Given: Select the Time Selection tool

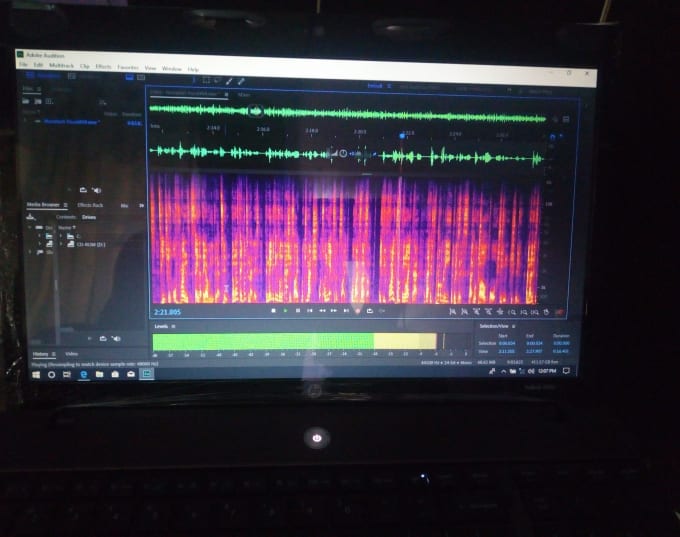Looking at the screenshot, I should (x=194, y=80).
